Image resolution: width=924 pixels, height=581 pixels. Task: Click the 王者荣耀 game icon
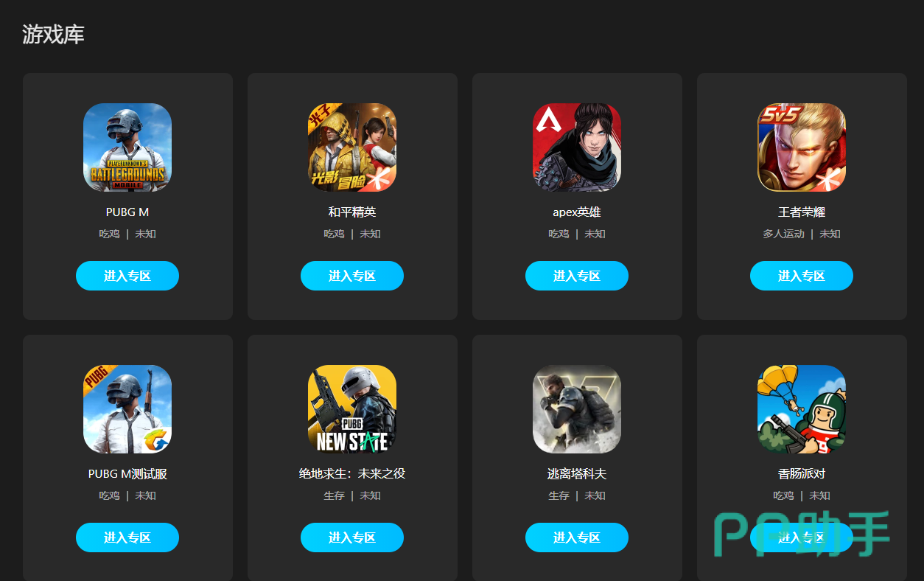click(802, 147)
